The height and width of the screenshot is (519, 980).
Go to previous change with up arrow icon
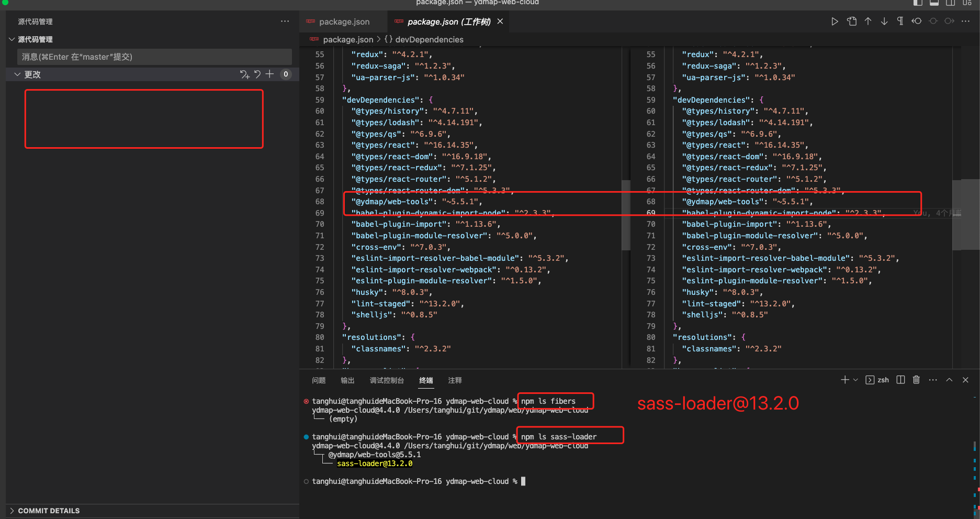point(868,21)
